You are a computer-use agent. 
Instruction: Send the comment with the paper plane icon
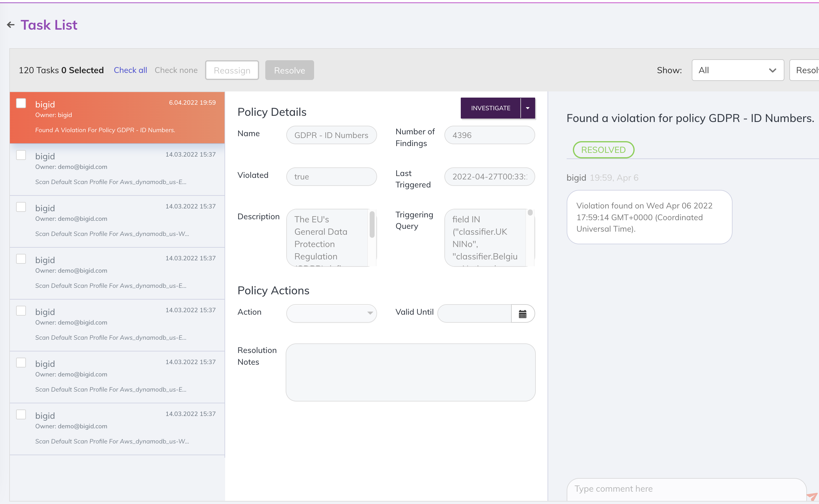point(812,497)
